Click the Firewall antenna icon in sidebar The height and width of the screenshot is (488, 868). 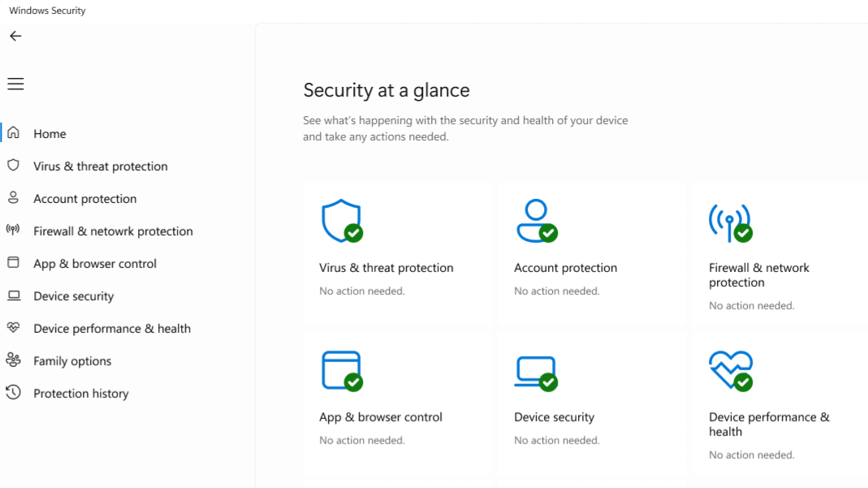(x=13, y=230)
